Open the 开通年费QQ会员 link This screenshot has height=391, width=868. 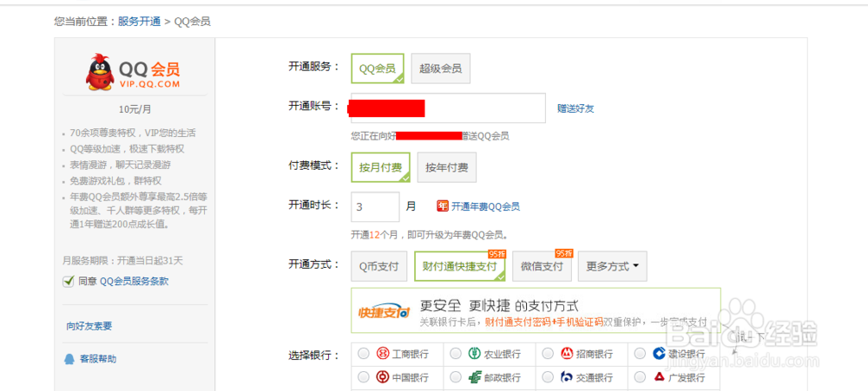pos(485,206)
